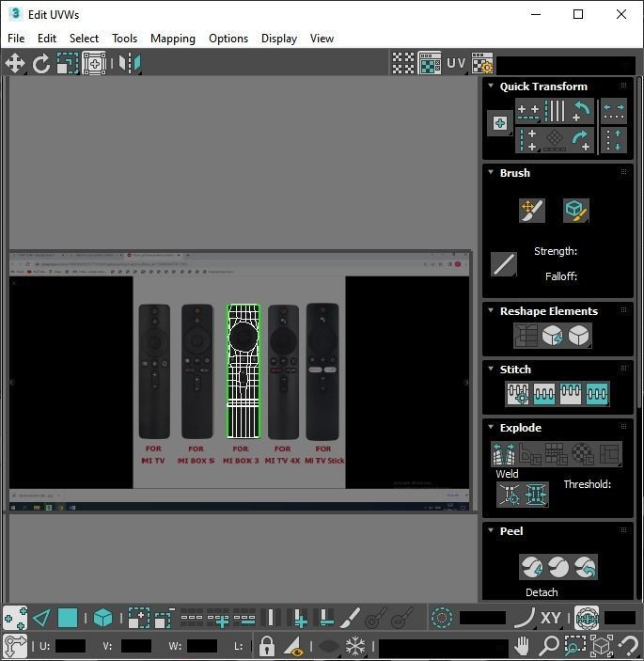The image size is (644, 661).
Task: Click the Target Weld icon
Action: [x=510, y=495]
